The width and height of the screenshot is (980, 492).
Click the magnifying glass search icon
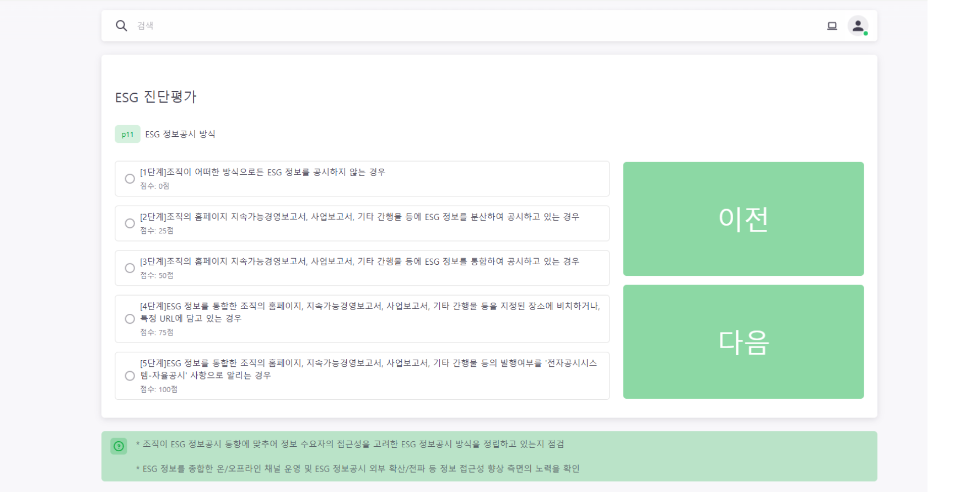click(x=121, y=26)
